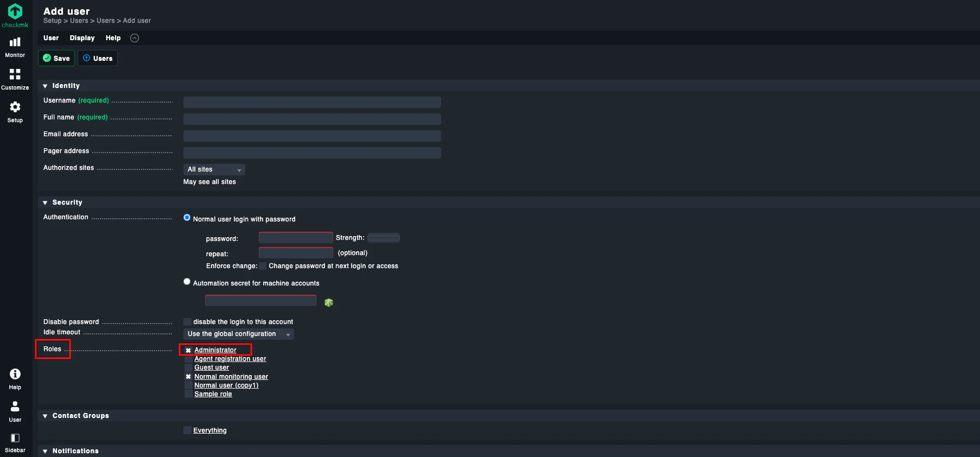The width and height of the screenshot is (980, 457).
Task: Toggle the Sidebar panel icon
Action: 15,438
